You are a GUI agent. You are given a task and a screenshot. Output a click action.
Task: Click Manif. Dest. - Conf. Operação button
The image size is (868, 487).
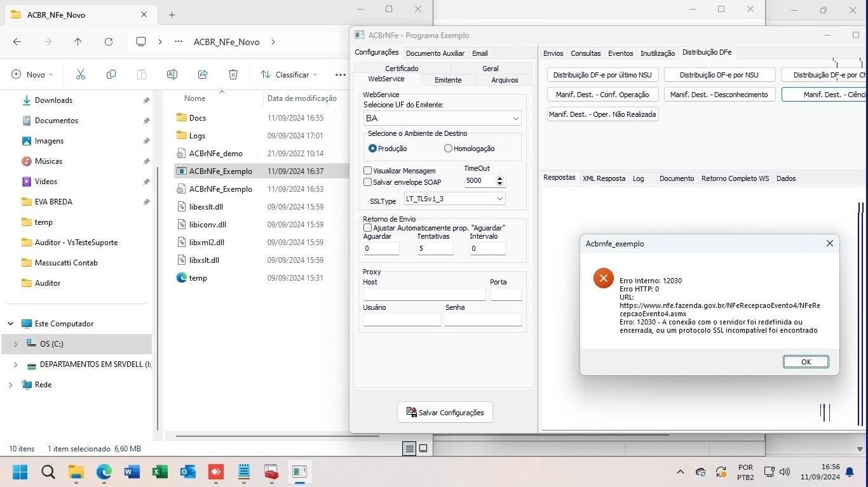[602, 95]
